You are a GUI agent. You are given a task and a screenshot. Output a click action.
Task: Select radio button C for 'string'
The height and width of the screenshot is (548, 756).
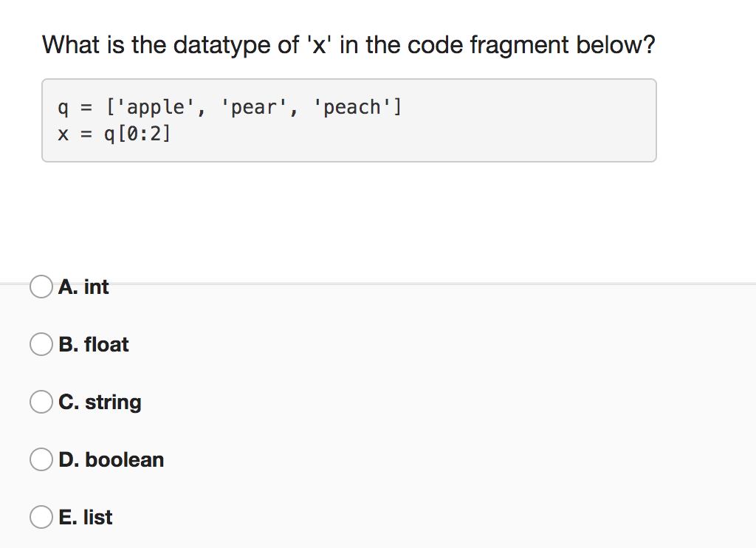[41, 402]
